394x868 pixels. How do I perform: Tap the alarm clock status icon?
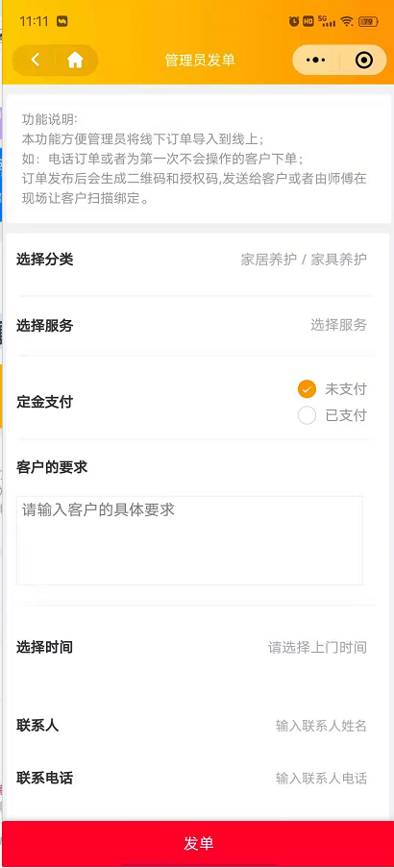pos(294,21)
